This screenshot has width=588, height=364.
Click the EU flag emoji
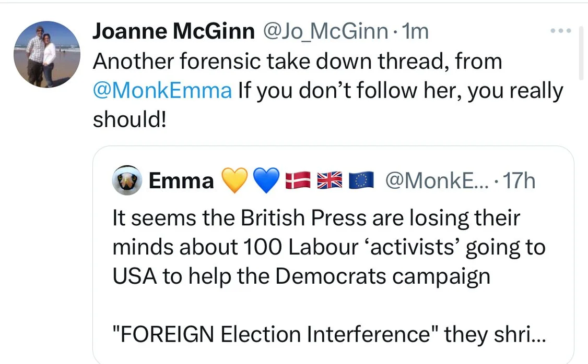[361, 181]
